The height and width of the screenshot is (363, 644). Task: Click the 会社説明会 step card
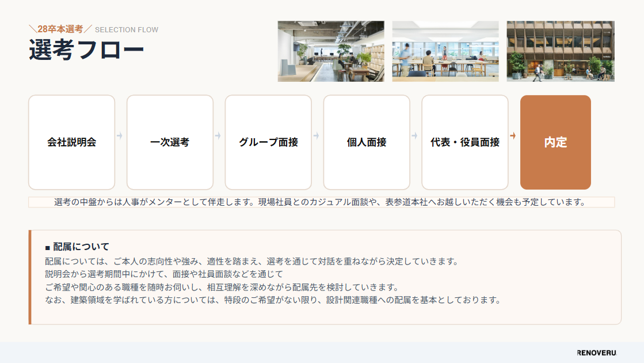[71, 142]
